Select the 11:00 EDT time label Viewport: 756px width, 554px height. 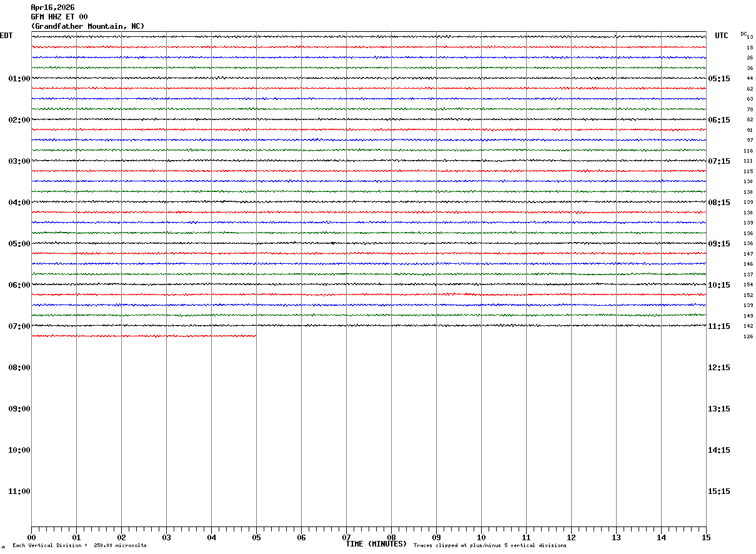coord(19,491)
